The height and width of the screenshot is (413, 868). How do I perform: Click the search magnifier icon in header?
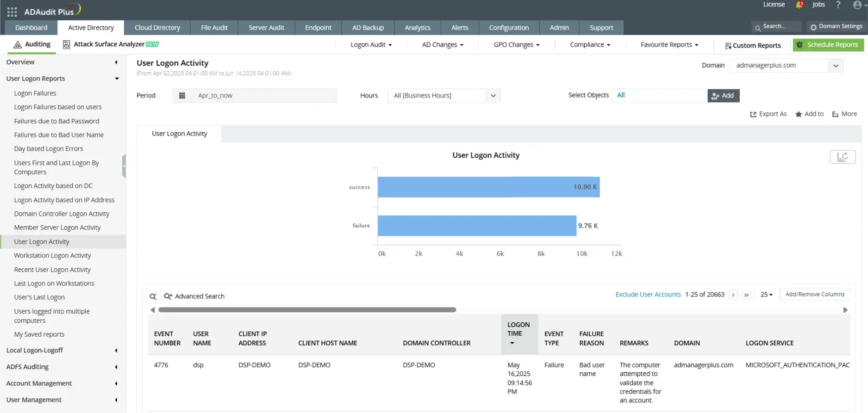(x=758, y=28)
